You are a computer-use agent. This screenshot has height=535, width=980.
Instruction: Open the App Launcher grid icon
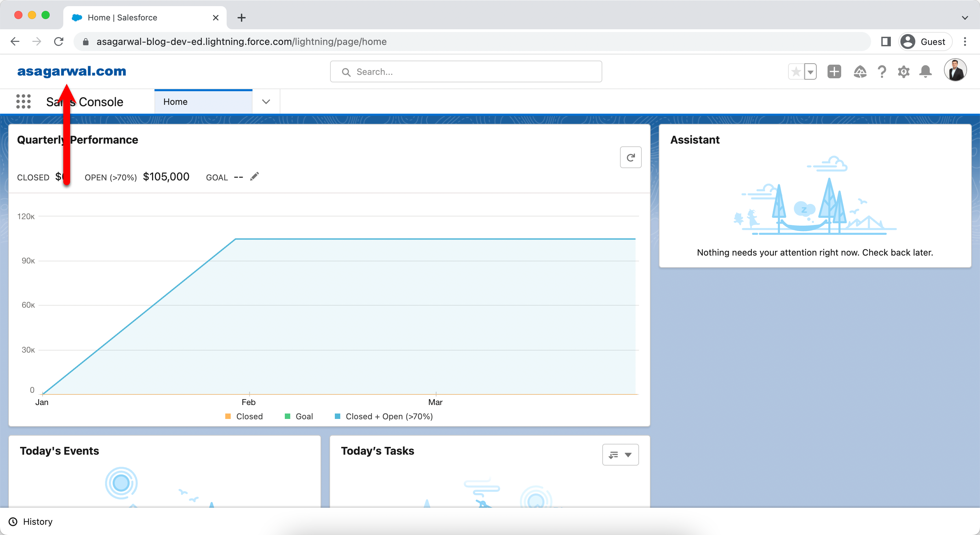point(23,102)
